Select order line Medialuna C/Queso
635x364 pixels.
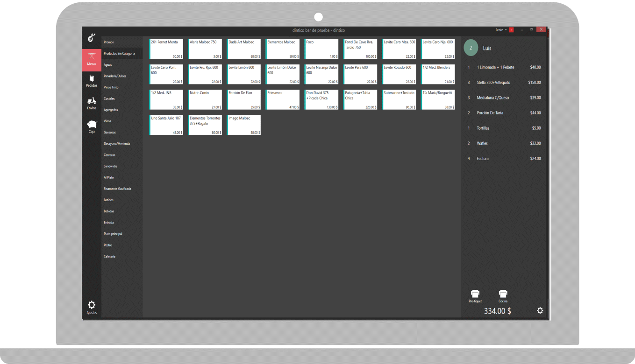pyautogui.click(x=504, y=98)
